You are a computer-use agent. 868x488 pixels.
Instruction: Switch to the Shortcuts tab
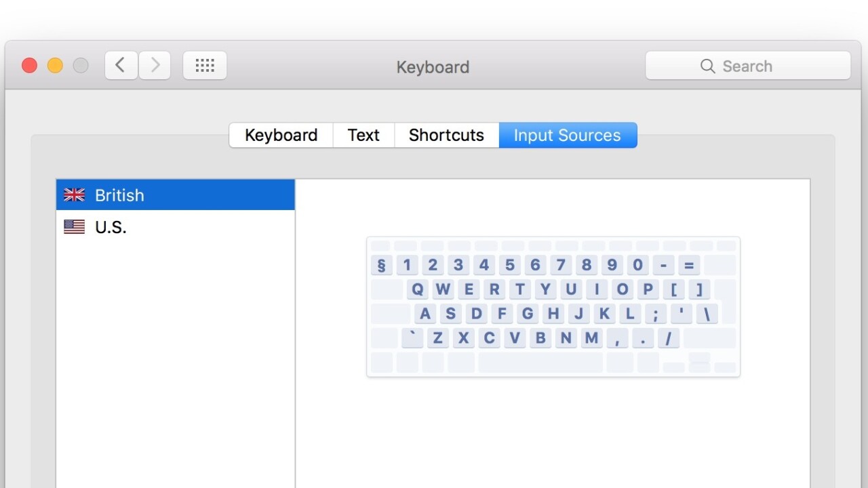446,135
